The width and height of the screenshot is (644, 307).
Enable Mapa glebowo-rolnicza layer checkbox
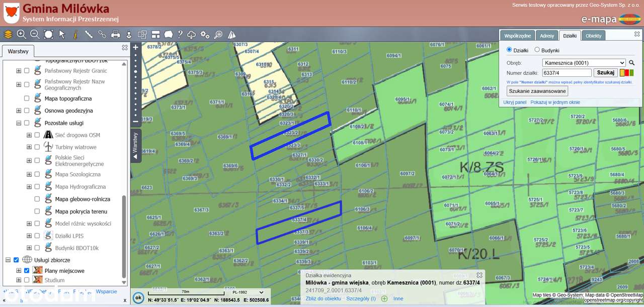37,199
